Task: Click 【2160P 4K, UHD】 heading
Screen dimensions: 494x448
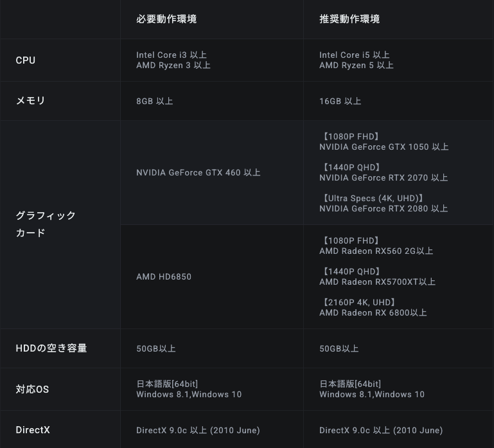Action: 358,302
